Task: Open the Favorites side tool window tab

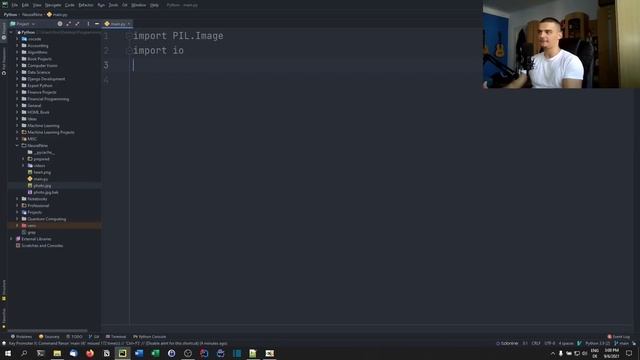Action: pos(4,318)
